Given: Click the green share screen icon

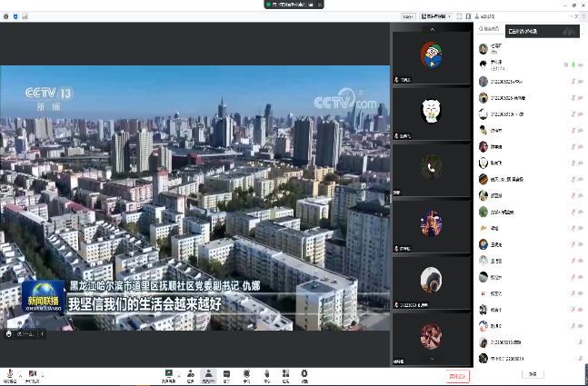Looking at the screenshot, I should tap(169, 372).
